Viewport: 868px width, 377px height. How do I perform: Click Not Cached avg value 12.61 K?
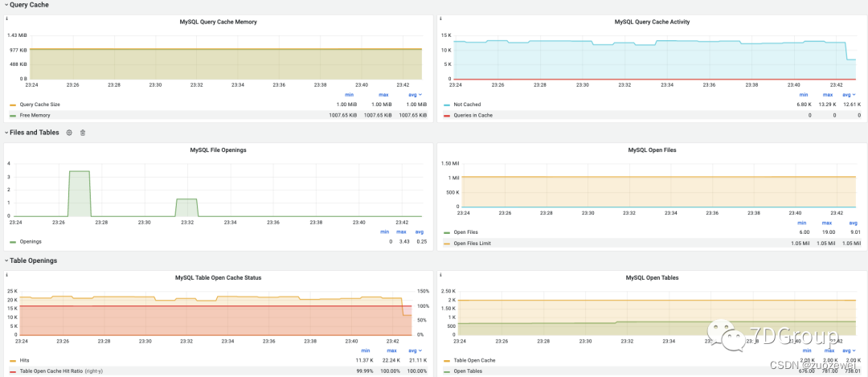(851, 104)
